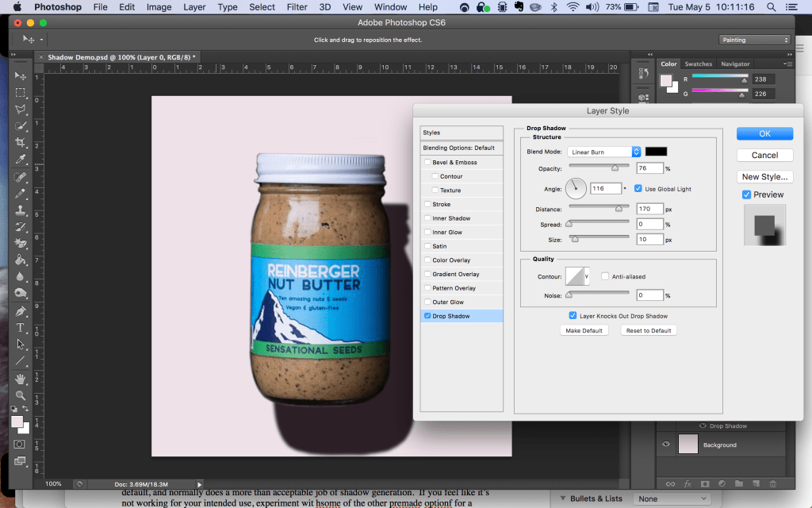
Task: Select the Horizontal Type tool
Action: coord(21,327)
